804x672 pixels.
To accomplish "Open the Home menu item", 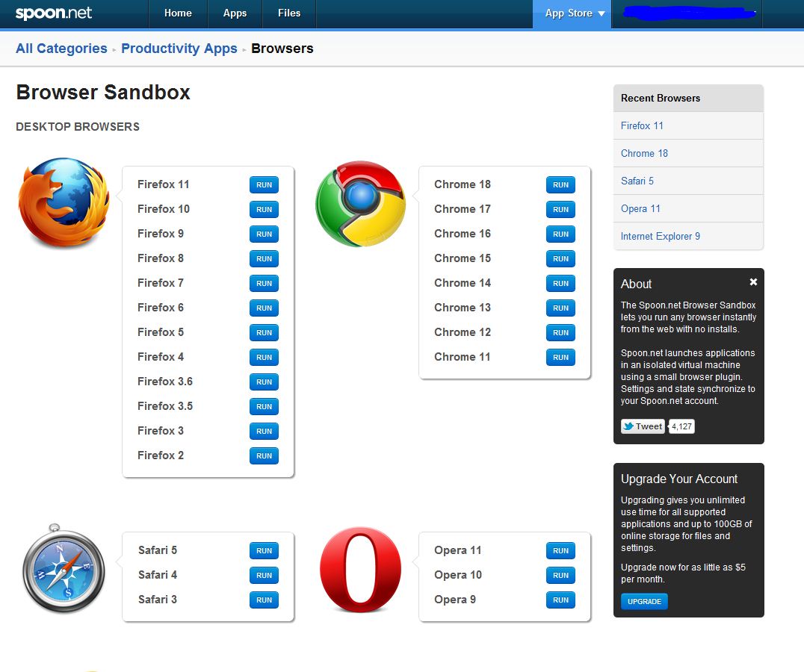I will [x=178, y=13].
